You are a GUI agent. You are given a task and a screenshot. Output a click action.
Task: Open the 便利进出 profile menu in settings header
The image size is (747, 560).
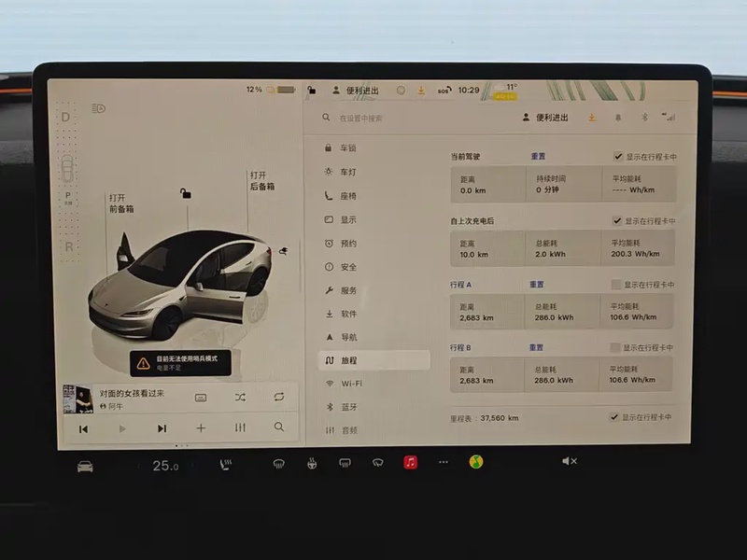point(545,118)
